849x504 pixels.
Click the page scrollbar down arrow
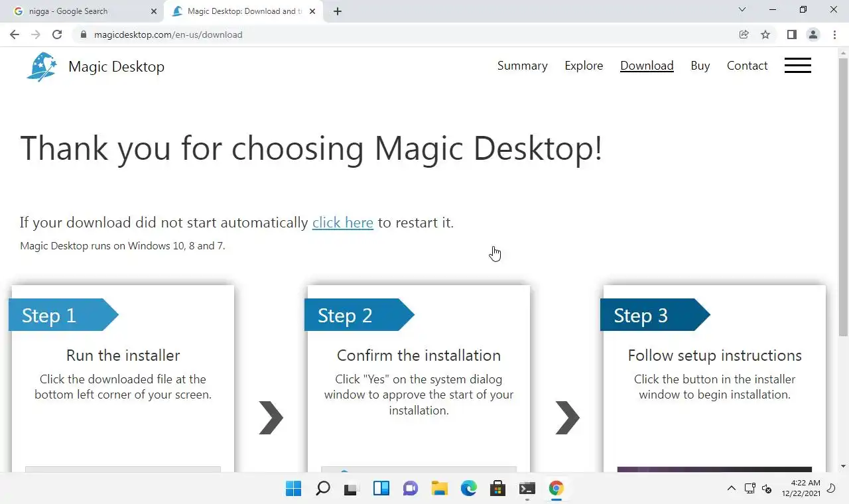click(x=844, y=467)
